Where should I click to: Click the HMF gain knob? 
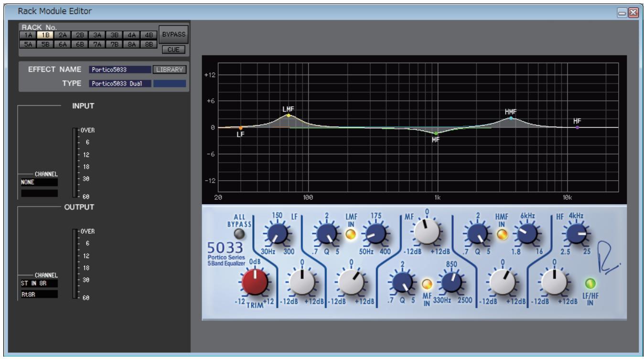503,283
